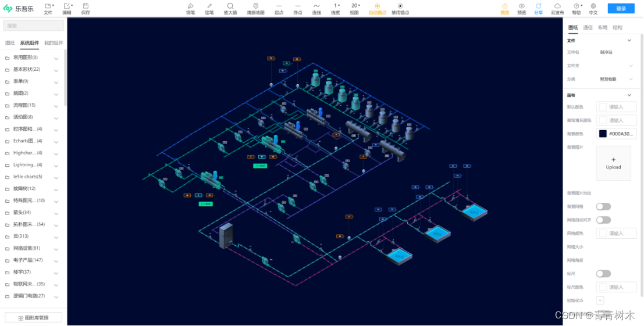The image size is (644, 326).
Task: Open the 视图 zoom percentage dropdown
Action: [x=355, y=9]
